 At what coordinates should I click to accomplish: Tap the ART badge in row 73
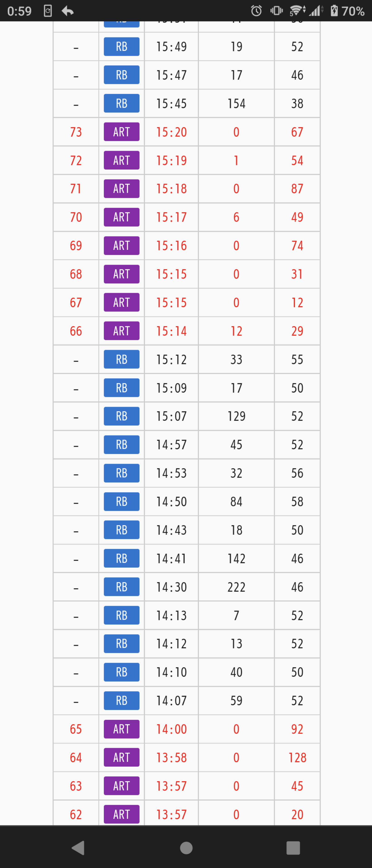pyautogui.click(x=122, y=132)
